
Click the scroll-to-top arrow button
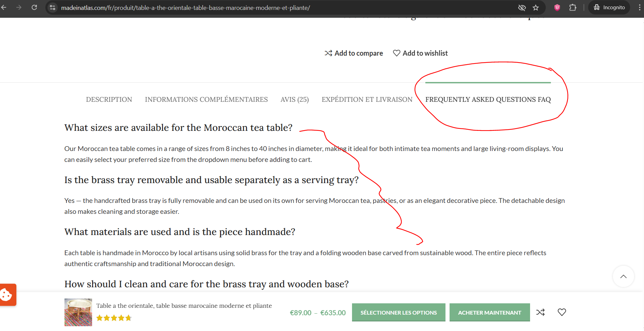623,276
